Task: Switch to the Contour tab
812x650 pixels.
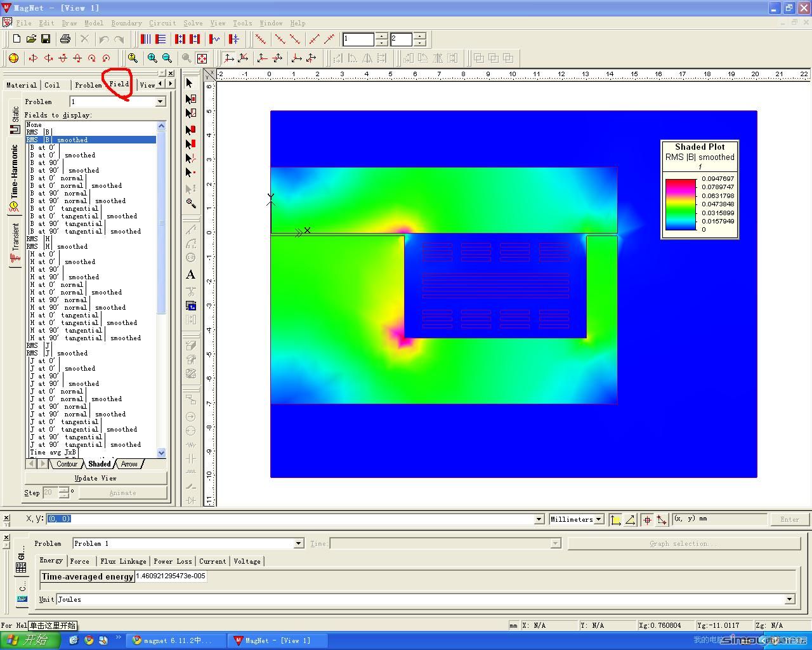Action: [x=67, y=464]
